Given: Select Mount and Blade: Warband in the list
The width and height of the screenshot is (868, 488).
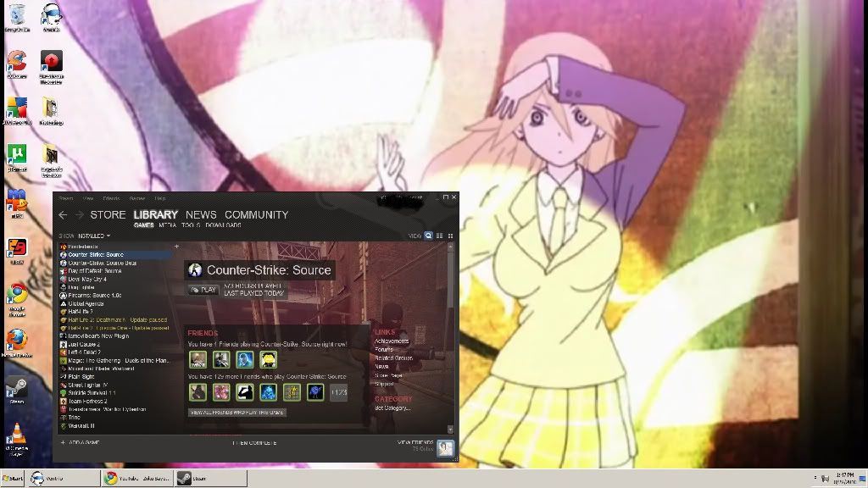Looking at the screenshot, I should [x=115, y=369].
